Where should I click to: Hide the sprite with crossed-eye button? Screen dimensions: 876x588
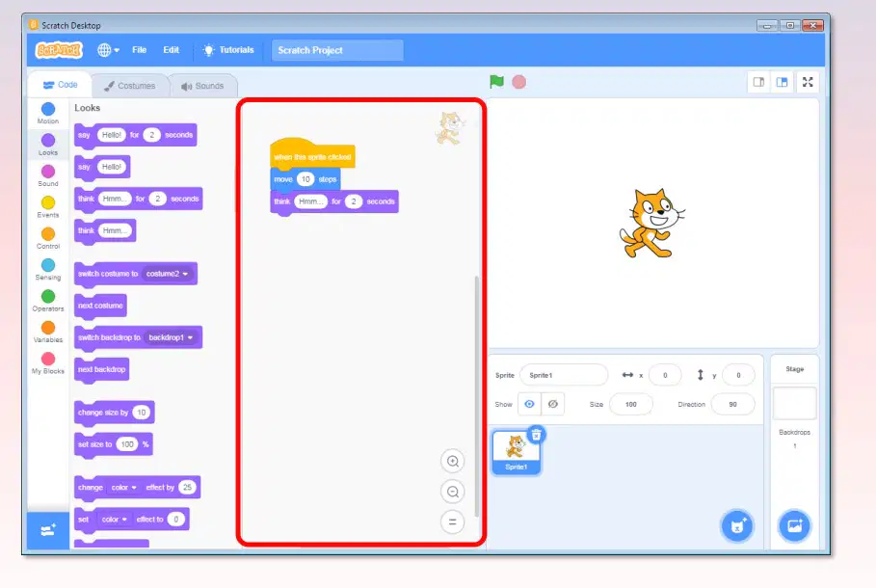pyautogui.click(x=553, y=404)
